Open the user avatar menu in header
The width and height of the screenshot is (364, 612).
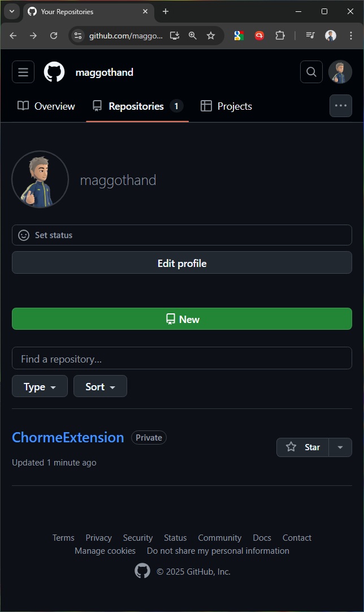click(340, 72)
